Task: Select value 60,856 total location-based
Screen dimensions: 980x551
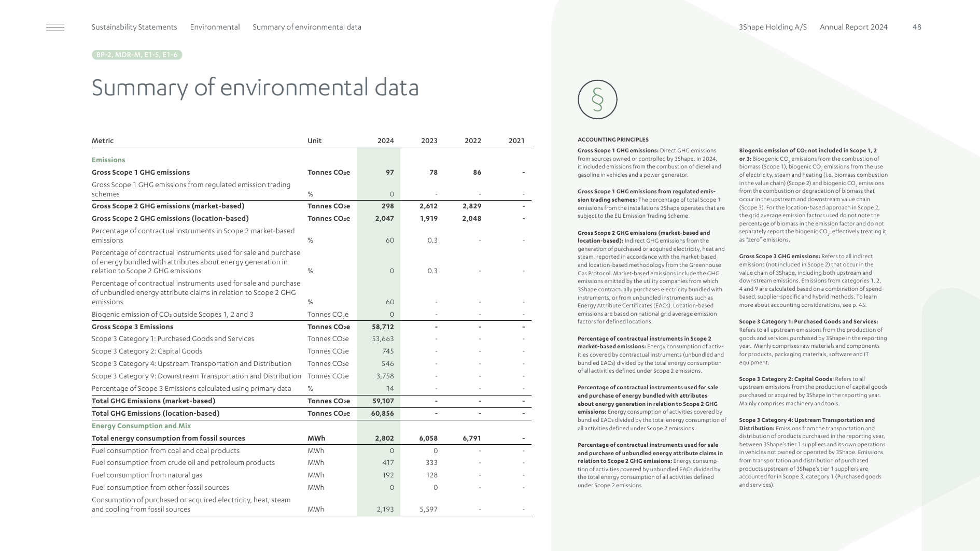Action: tap(383, 414)
